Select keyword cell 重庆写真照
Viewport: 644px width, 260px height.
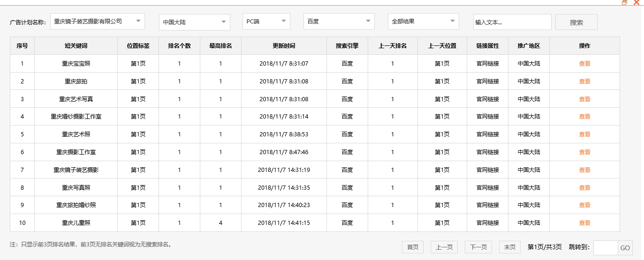click(x=76, y=188)
